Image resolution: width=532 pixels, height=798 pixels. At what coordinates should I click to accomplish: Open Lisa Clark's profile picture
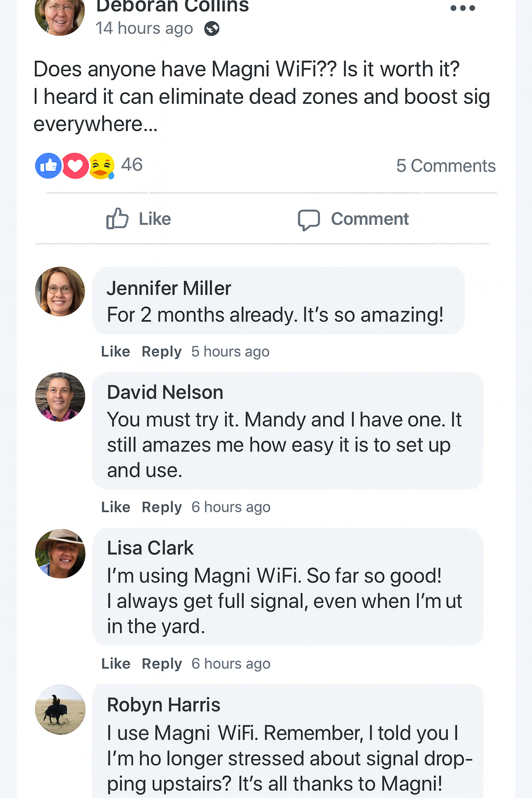[60, 554]
